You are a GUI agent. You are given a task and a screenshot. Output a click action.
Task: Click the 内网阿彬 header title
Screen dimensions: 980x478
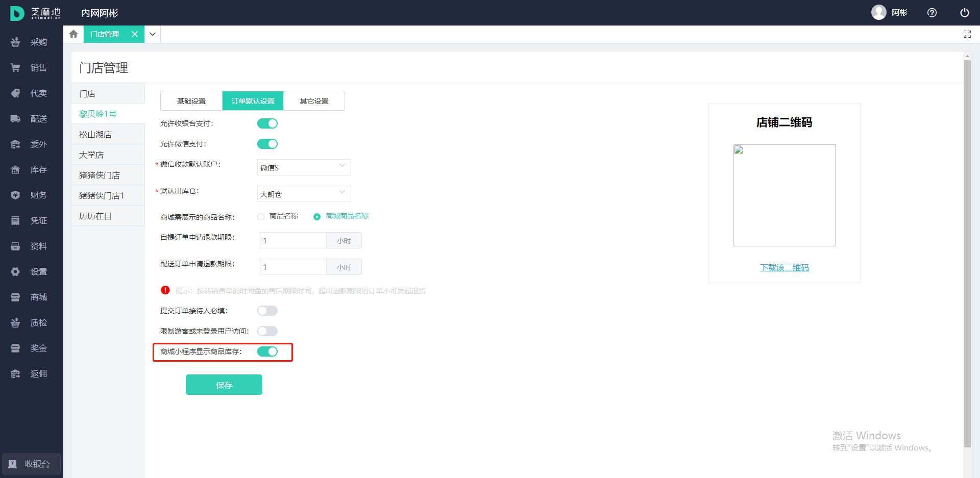coord(100,13)
